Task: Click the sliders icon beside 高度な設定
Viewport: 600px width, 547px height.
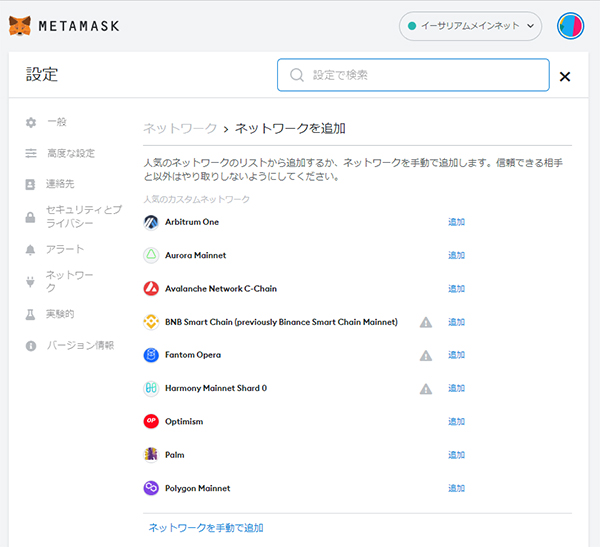Action: coord(31,153)
